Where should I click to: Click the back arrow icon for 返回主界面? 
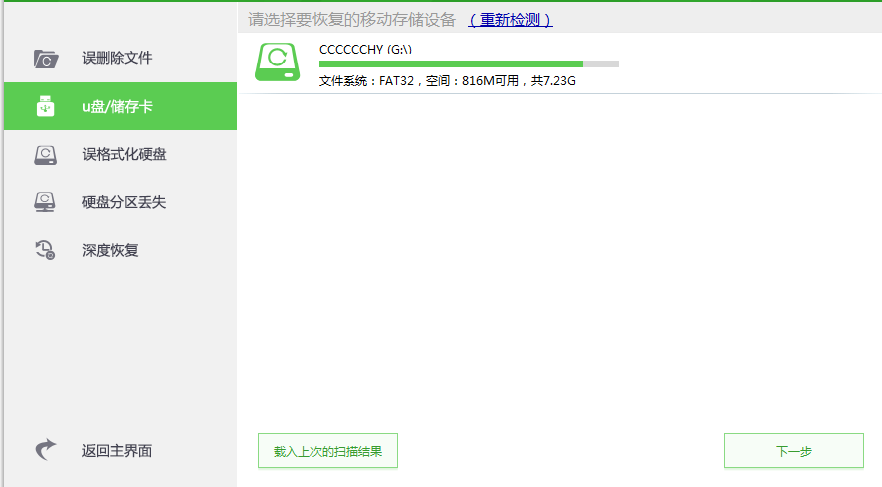click(x=46, y=451)
